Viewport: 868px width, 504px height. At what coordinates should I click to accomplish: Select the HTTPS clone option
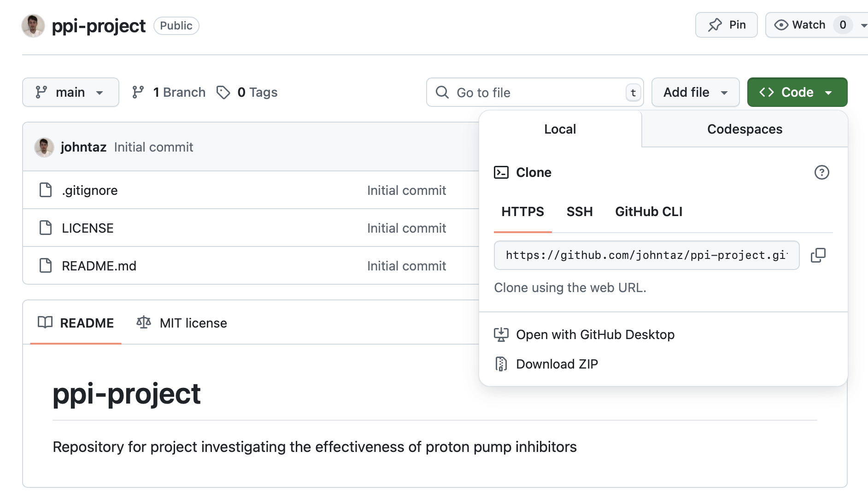coord(522,211)
